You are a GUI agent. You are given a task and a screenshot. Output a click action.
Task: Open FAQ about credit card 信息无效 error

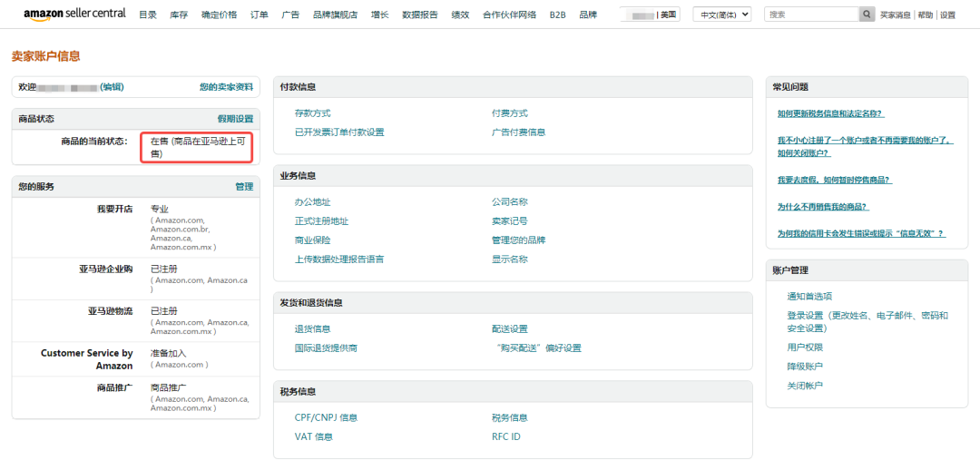click(861, 233)
